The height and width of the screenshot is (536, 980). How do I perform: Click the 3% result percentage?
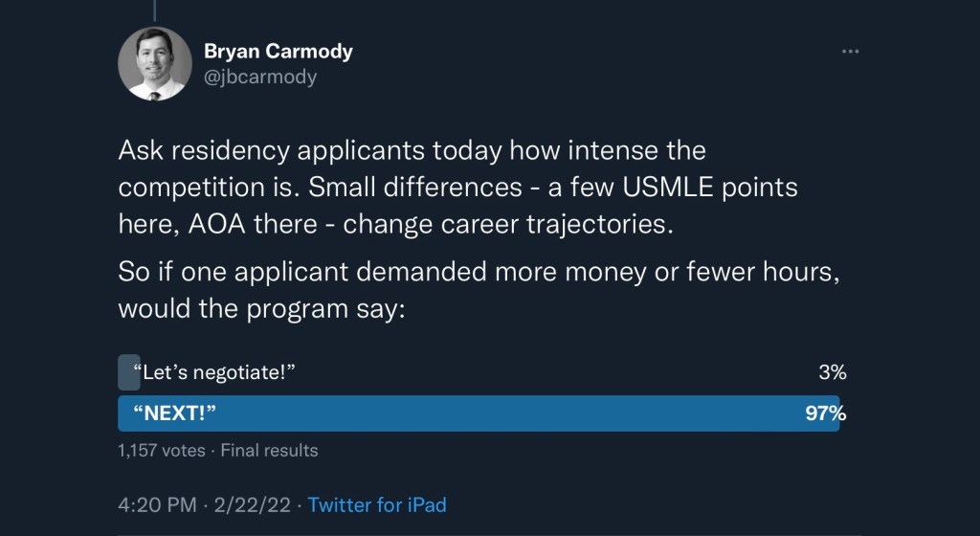tap(833, 372)
